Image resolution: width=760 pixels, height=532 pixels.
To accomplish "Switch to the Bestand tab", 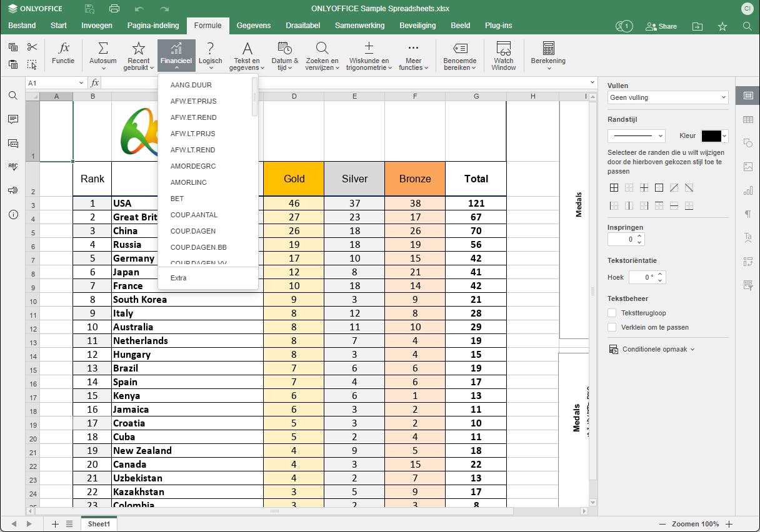I will coord(22,26).
